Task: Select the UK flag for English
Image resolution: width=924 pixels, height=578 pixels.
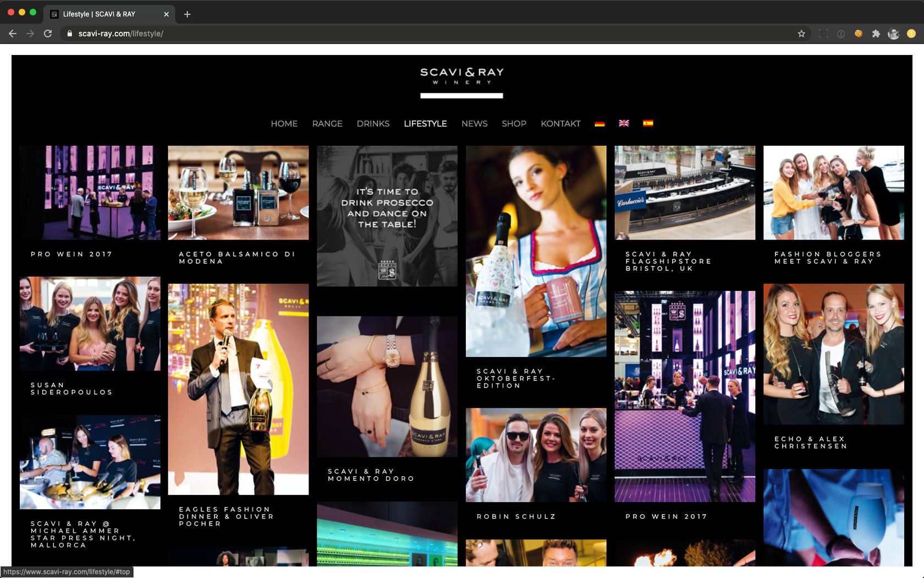Action: coord(624,123)
